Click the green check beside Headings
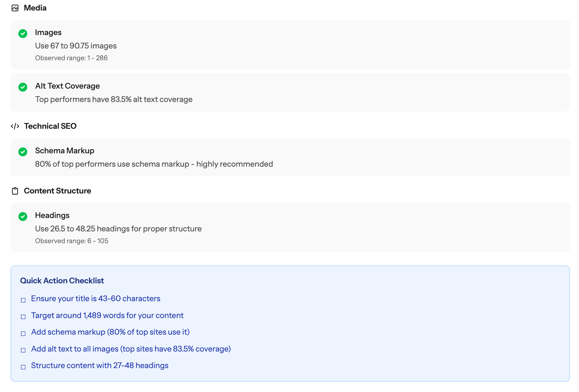Image resolution: width=579 pixels, height=392 pixels. point(23,216)
